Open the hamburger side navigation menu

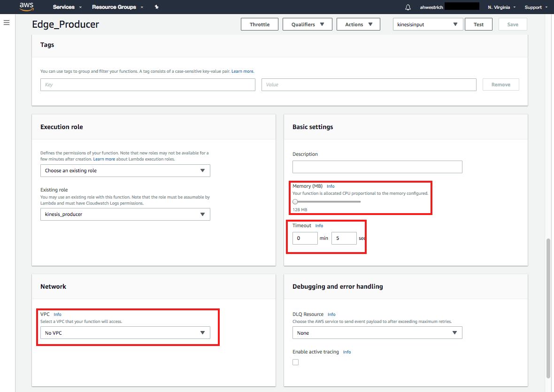(7, 23)
